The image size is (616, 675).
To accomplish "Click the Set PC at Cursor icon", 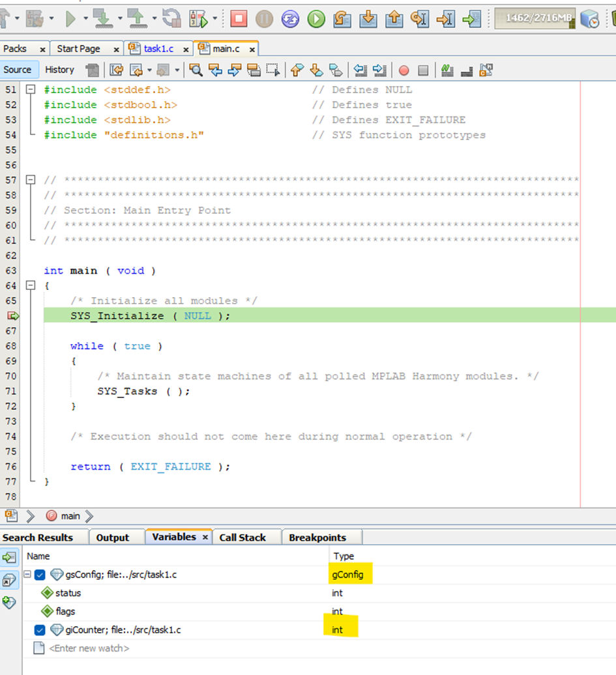I will pos(445,19).
